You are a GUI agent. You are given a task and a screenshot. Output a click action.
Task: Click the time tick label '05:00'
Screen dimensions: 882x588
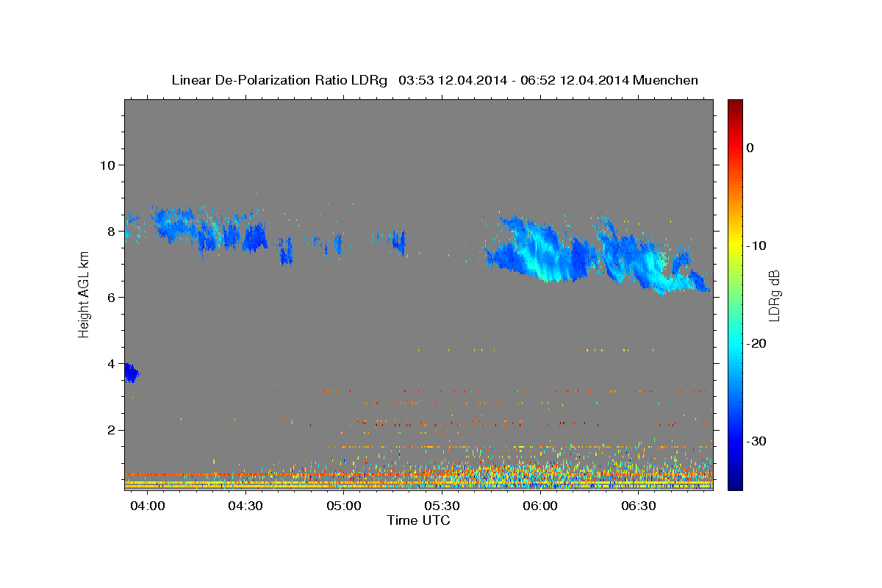coord(343,506)
